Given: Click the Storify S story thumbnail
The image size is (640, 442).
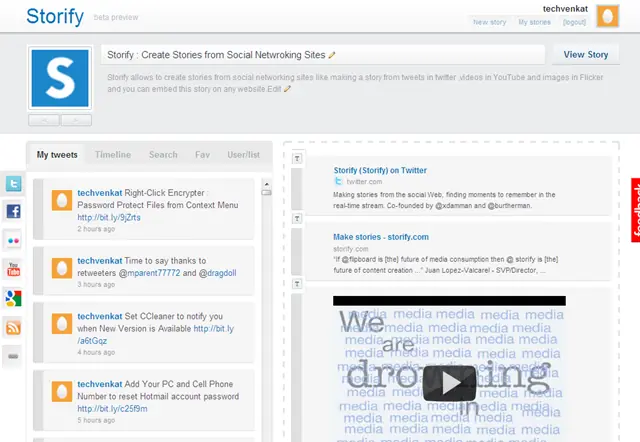Looking at the screenshot, I should click(60, 78).
